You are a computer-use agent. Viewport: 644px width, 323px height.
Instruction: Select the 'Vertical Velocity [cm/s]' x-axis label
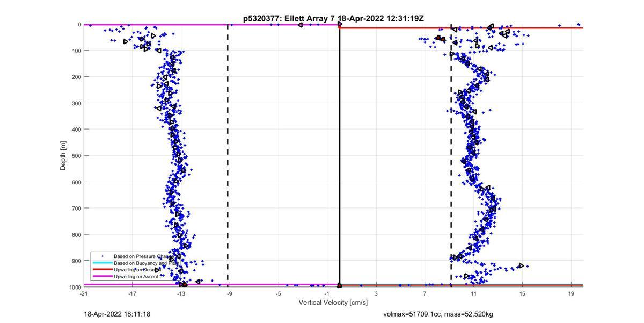(x=333, y=303)
